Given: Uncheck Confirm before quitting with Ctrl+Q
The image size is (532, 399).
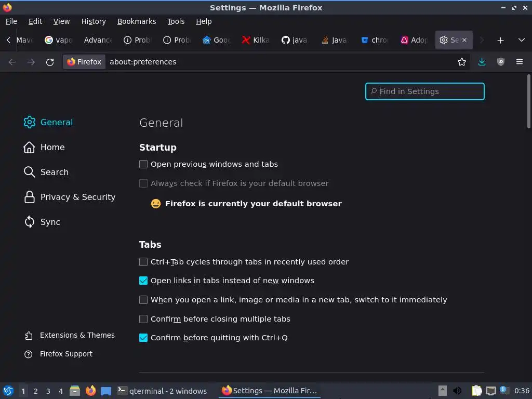Looking at the screenshot, I should pyautogui.click(x=143, y=338).
